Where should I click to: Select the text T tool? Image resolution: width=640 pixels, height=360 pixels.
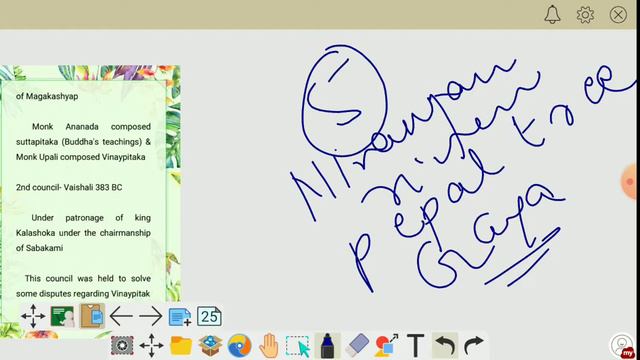click(x=416, y=346)
